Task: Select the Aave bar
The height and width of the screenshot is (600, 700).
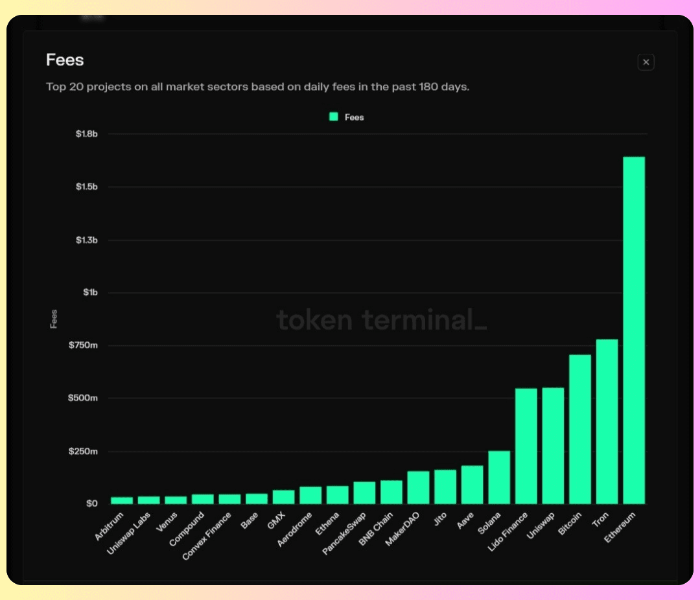Action: (472, 484)
